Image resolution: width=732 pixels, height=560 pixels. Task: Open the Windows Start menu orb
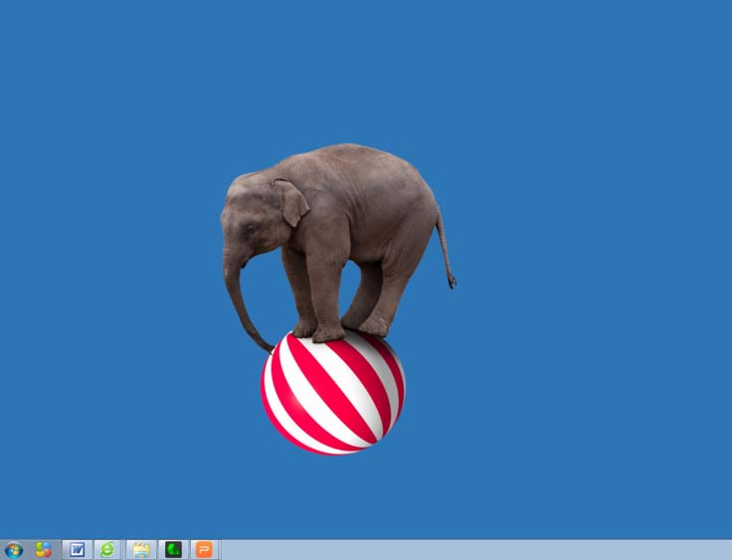(x=14, y=550)
